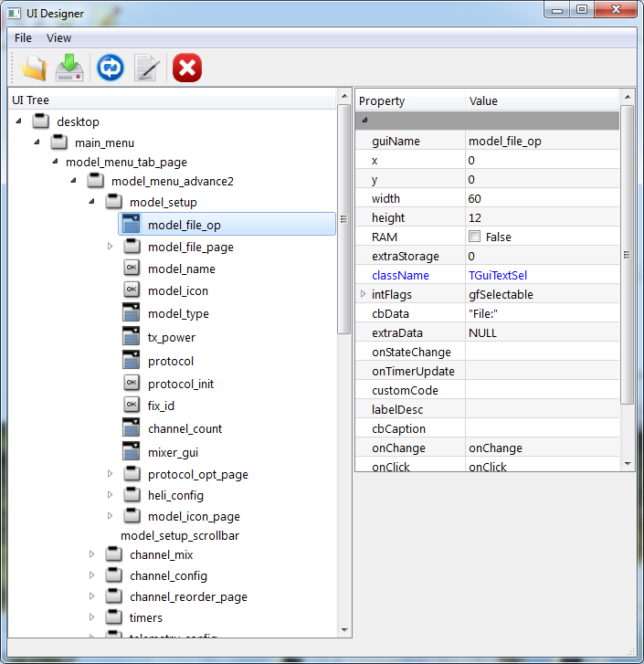Image resolution: width=644 pixels, height=664 pixels.
Task: Click the list icon beside tx_power
Action: point(131,336)
